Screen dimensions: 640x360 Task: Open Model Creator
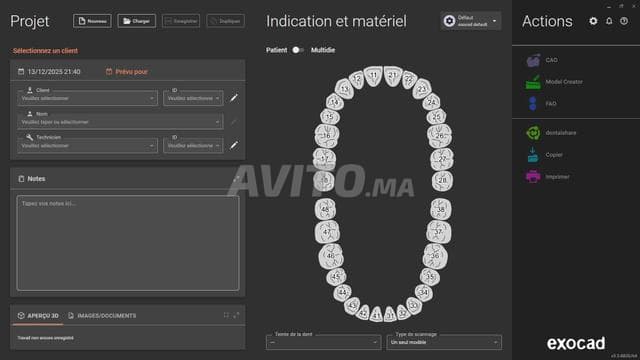554,82
